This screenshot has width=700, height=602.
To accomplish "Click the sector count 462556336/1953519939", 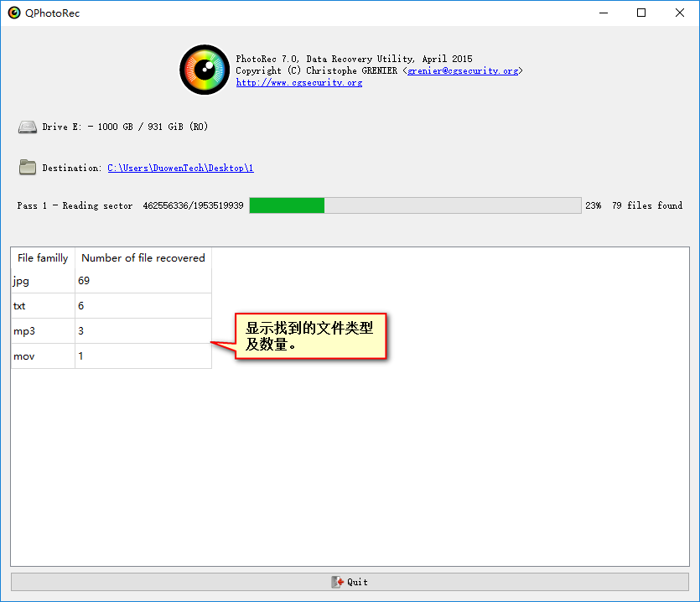I will (193, 205).
